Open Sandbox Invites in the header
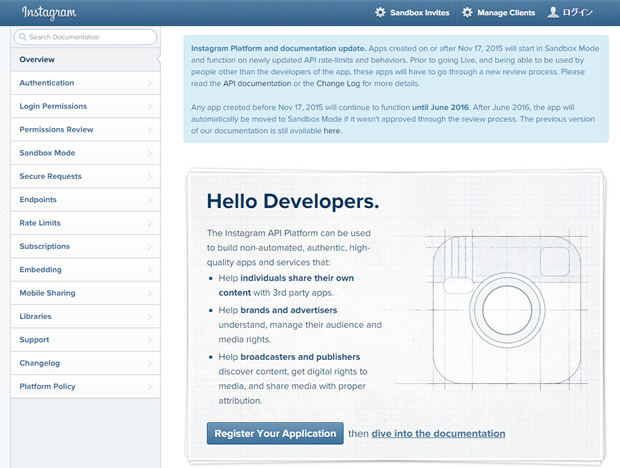The height and width of the screenshot is (468, 620). click(412, 13)
